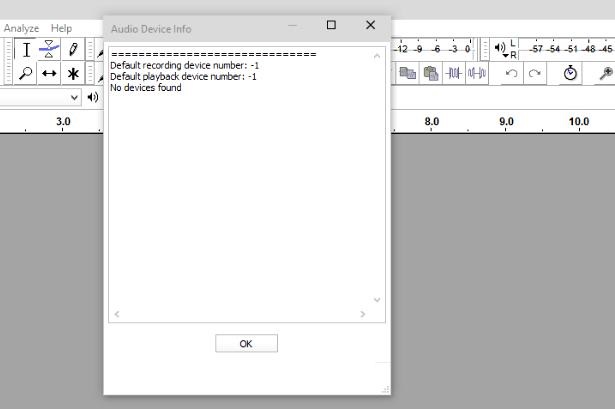Select the Multi-Tool asterisk icon
The image size is (615, 409).
click(x=73, y=73)
